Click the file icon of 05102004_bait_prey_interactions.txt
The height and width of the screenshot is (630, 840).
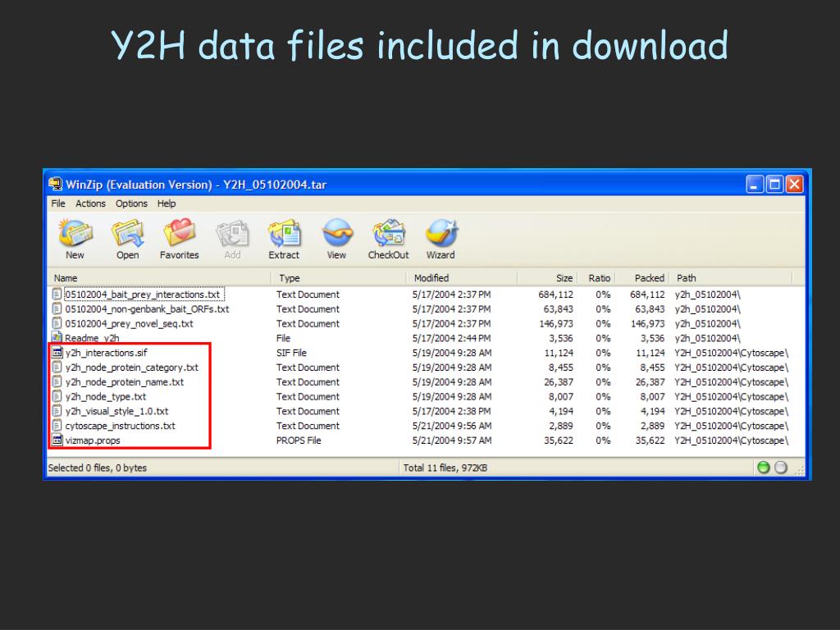click(57, 294)
